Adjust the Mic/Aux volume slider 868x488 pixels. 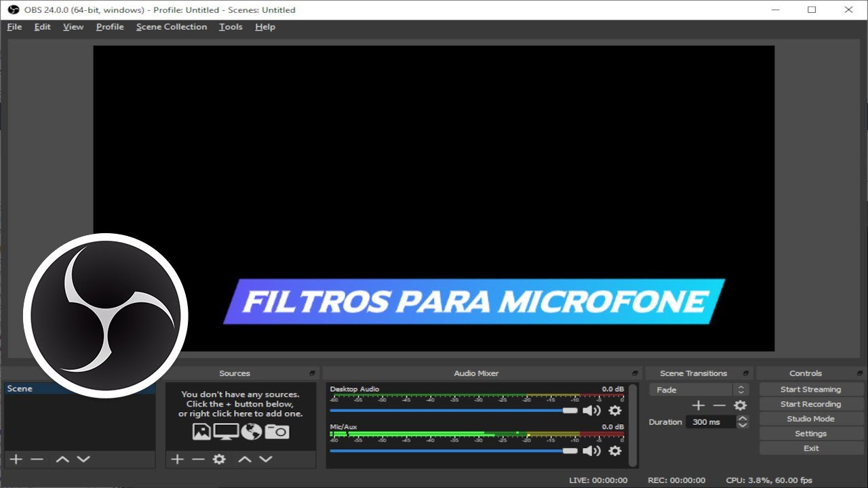(454, 451)
